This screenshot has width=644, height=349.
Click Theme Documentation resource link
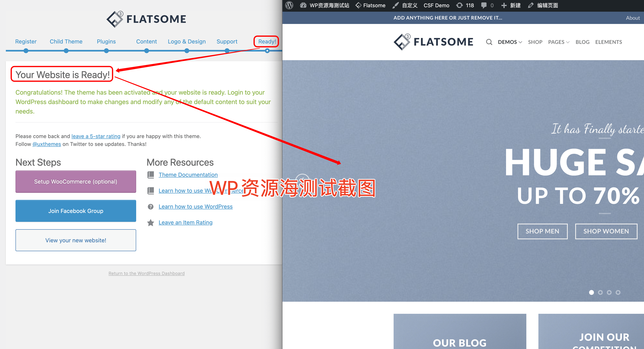pyautogui.click(x=188, y=175)
